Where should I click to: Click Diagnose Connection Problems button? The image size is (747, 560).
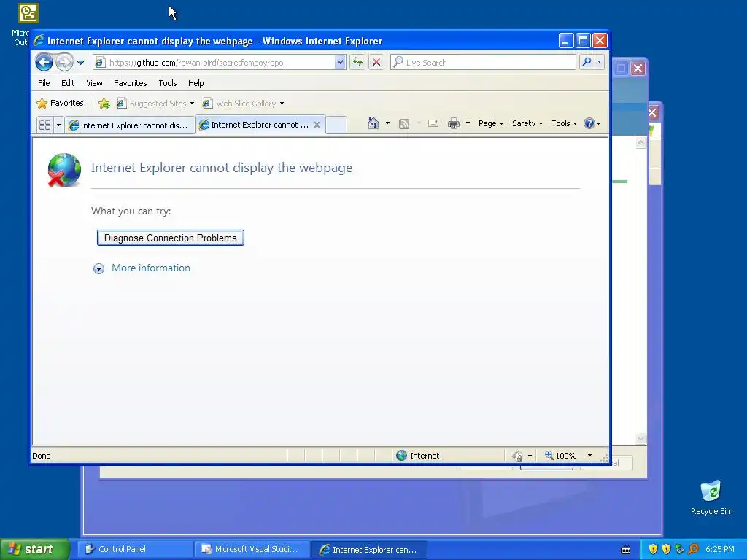point(171,238)
